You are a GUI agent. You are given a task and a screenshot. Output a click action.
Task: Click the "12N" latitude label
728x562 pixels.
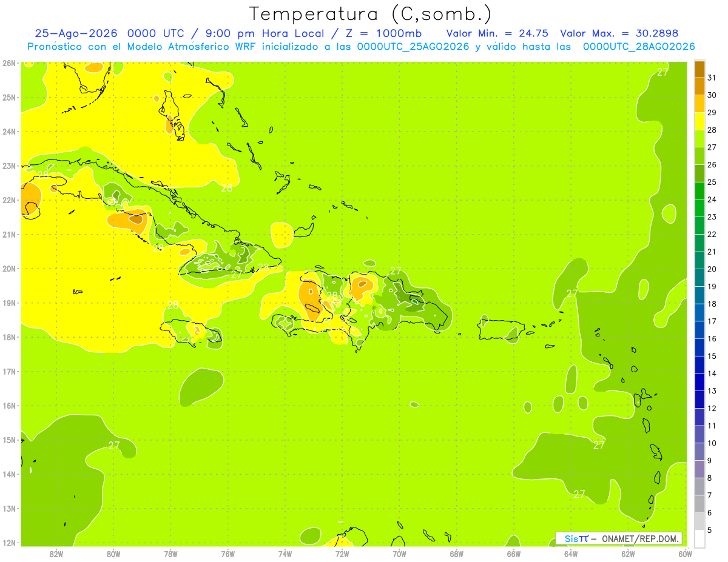pyautogui.click(x=8, y=543)
